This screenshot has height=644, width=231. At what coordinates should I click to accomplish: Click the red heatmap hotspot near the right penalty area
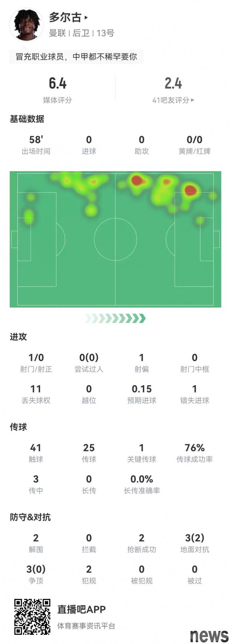[190, 190]
